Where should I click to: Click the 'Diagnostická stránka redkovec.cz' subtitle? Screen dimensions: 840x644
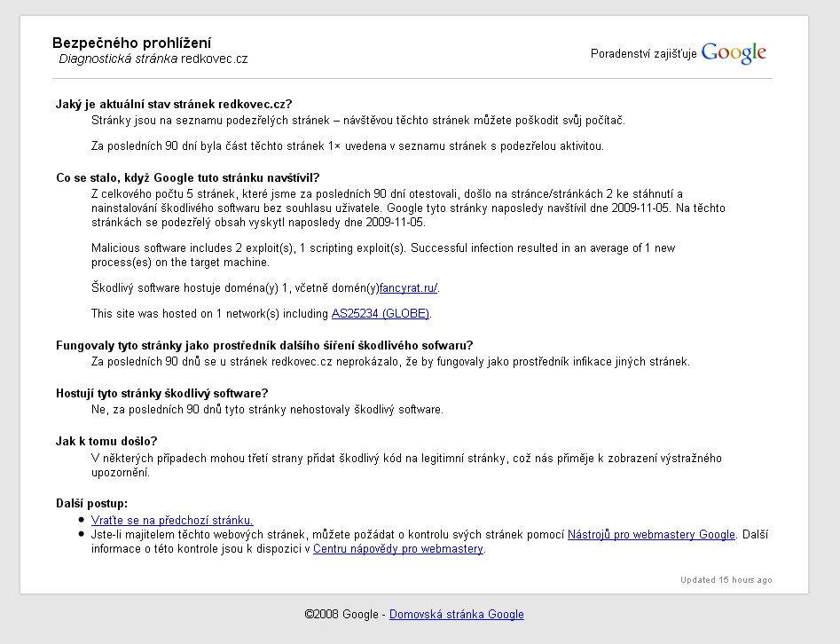click(x=153, y=59)
